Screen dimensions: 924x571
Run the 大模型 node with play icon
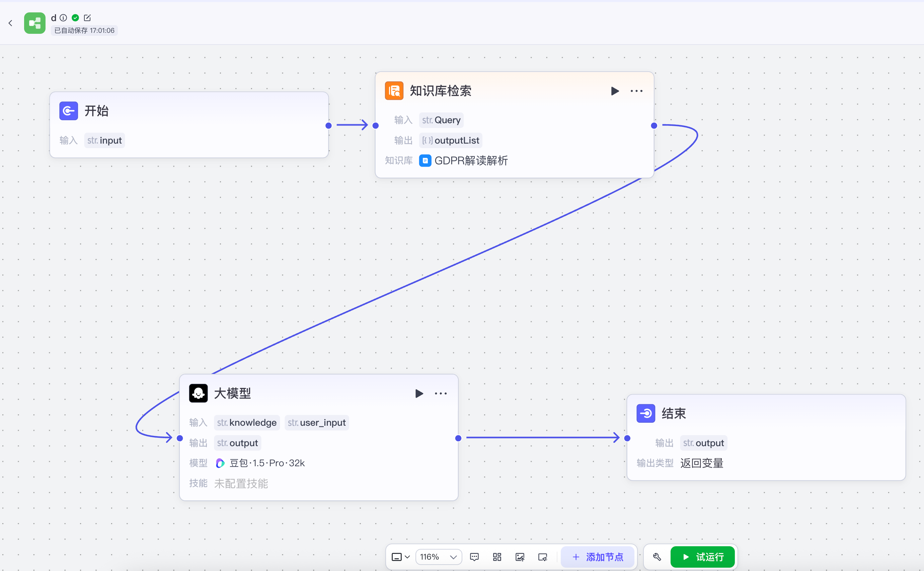[419, 394]
